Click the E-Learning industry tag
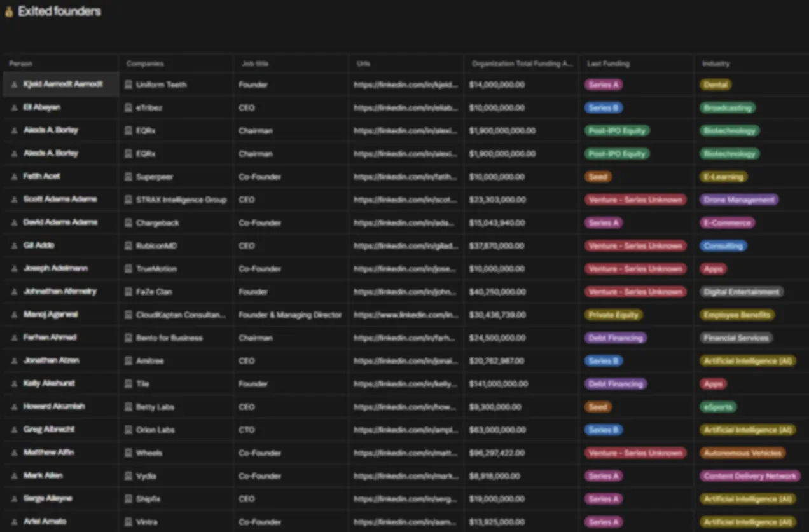809x532 pixels. [724, 177]
